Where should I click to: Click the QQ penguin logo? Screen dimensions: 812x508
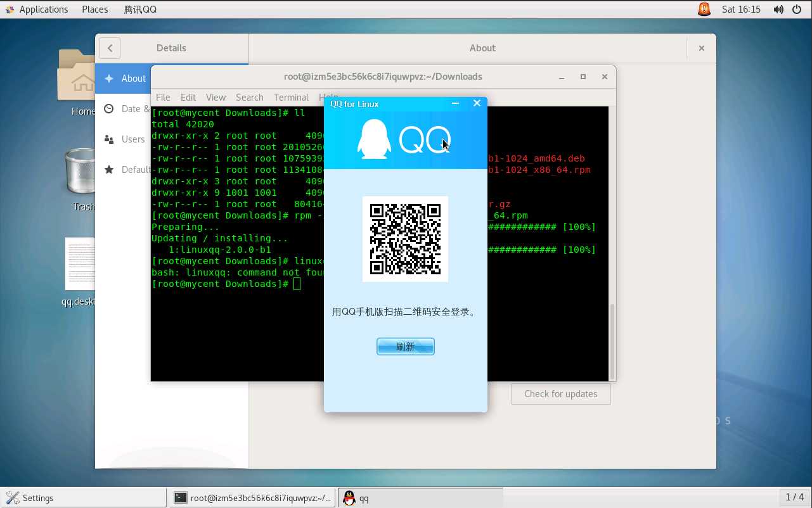click(374, 139)
